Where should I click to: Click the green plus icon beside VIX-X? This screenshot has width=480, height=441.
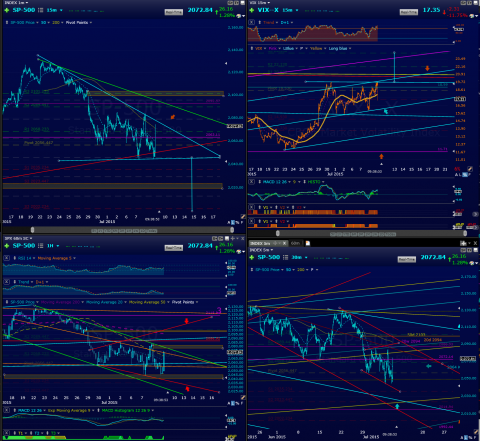point(252,10)
